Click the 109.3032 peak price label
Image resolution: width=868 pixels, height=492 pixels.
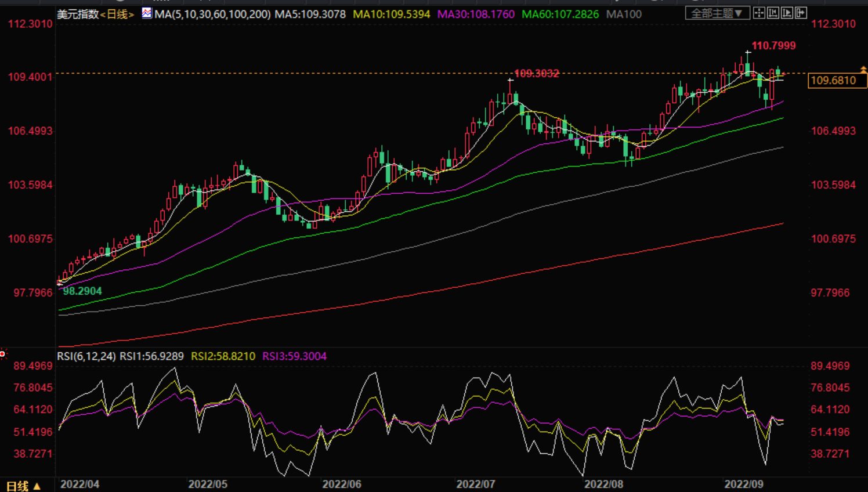[537, 74]
